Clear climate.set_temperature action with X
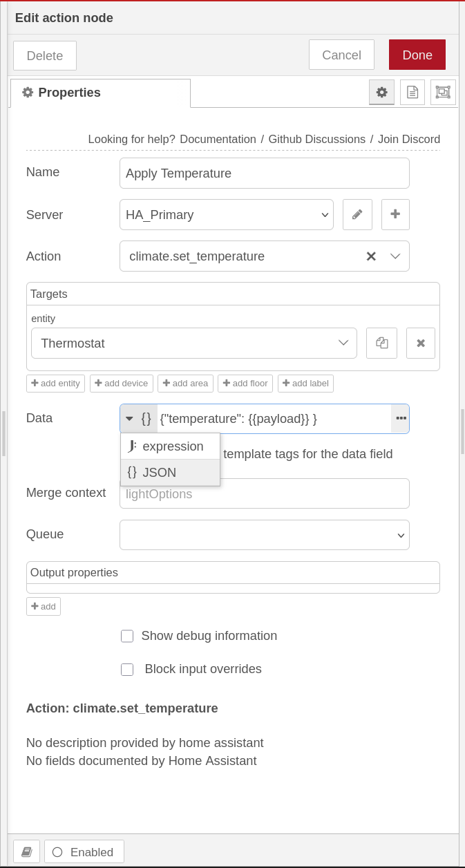This screenshot has height=868, width=465. pyautogui.click(x=371, y=256)
